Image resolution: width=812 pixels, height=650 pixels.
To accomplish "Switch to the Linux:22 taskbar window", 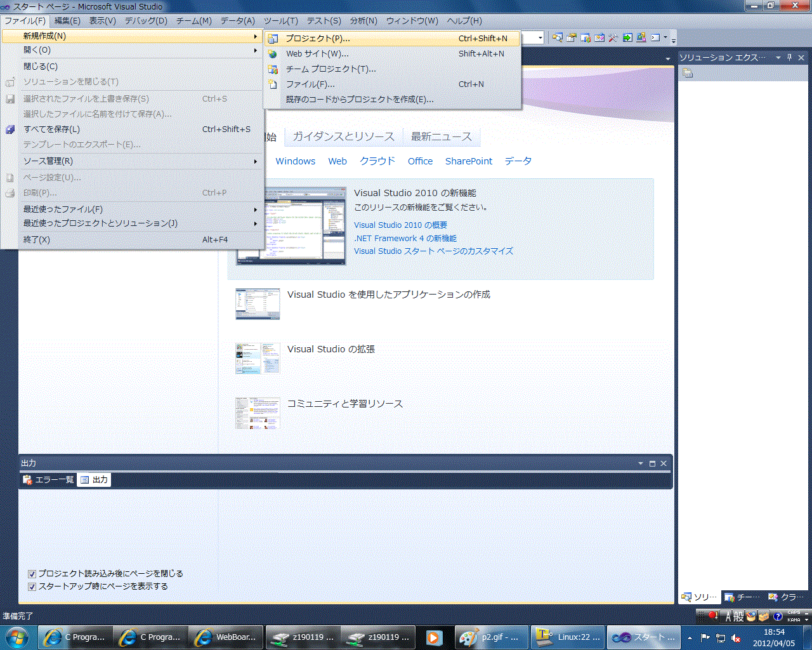I will pos(567,637).
